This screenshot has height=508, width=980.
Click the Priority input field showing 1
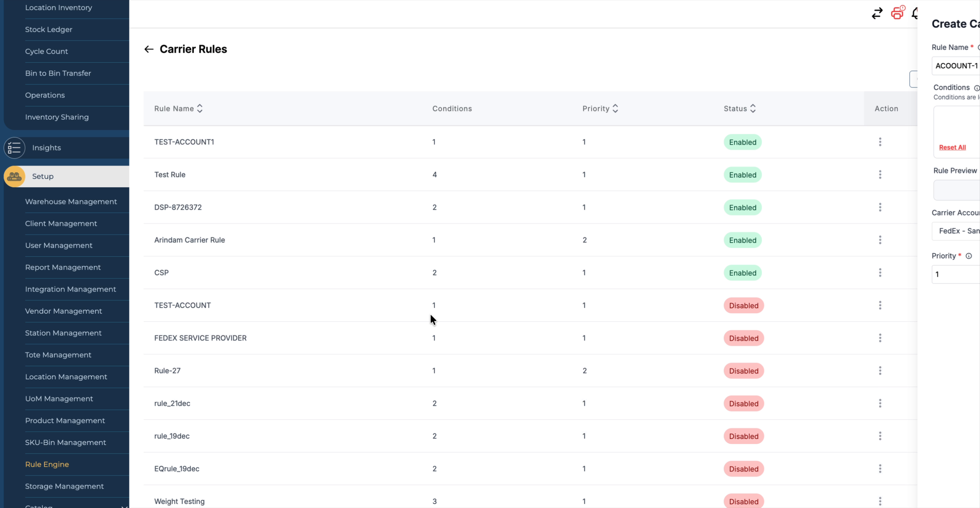tap(956, 275)
